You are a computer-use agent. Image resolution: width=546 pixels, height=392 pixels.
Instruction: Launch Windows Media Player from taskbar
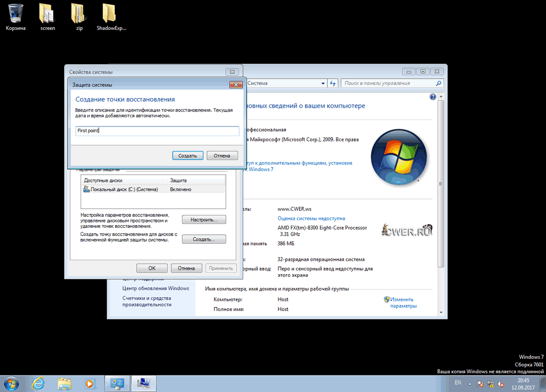(x=90, y=383)
